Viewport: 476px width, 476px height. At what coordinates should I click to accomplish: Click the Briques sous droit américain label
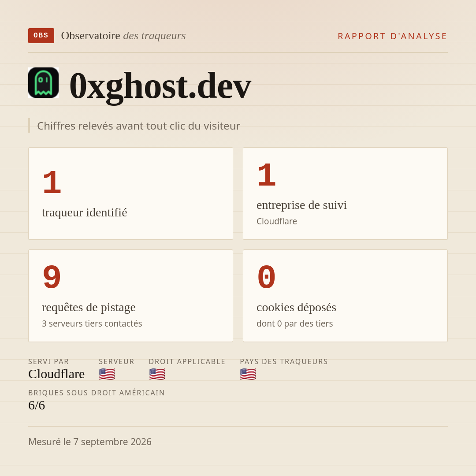97,393
